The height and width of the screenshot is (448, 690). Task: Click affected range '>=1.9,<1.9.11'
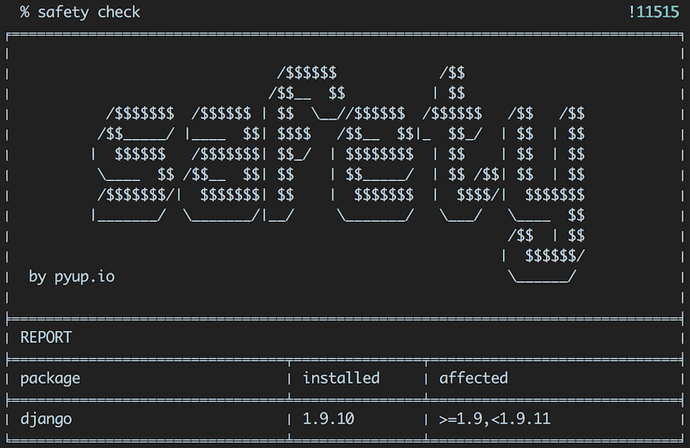tap(495, 419)
